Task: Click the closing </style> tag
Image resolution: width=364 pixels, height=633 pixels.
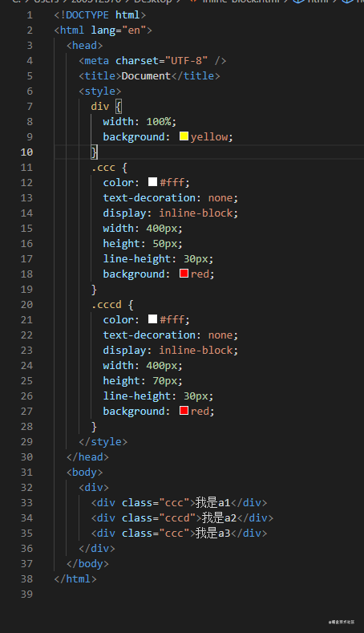Action: (x=103, y=441)
